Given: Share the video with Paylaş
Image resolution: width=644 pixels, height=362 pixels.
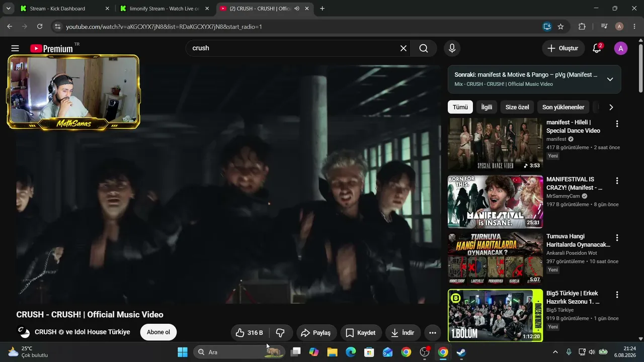Looking at the screenshot, I should [315, 332].
